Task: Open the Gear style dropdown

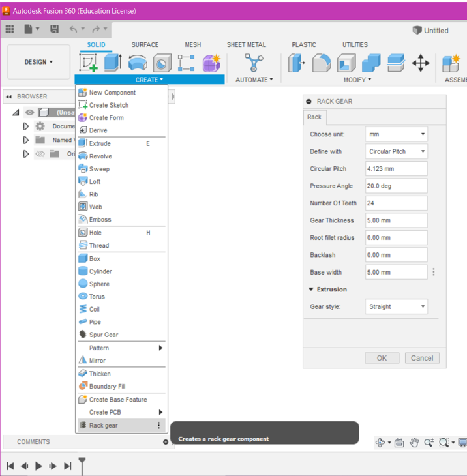Action: [396, 306]
